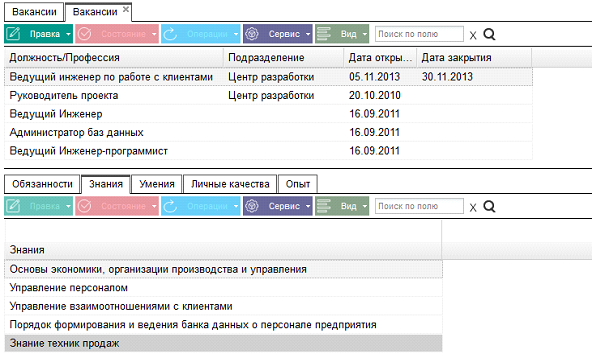
Task: Click the lower Операции refresh arrow icon
Action: (170, 206)
